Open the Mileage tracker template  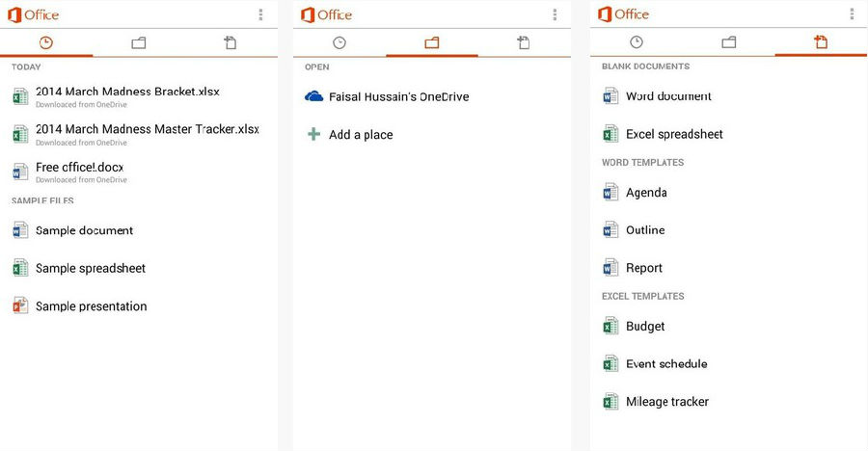click(x=666, y=402)
